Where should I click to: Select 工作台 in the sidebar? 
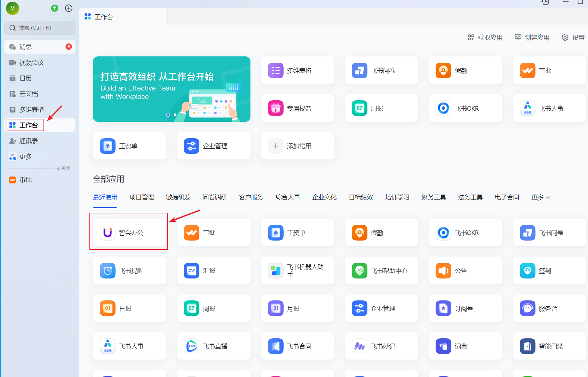pyautogui.click(x=40, y=125)
